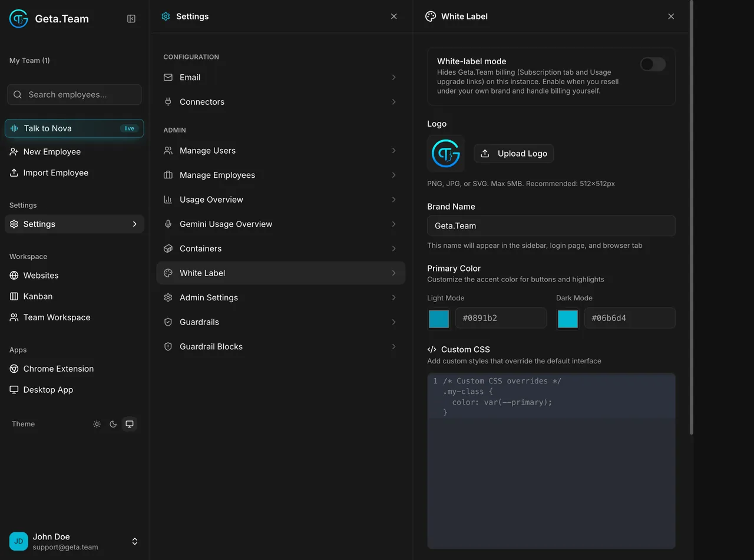
Task: Click the envelope icon for Email
Action: point(168,77)
